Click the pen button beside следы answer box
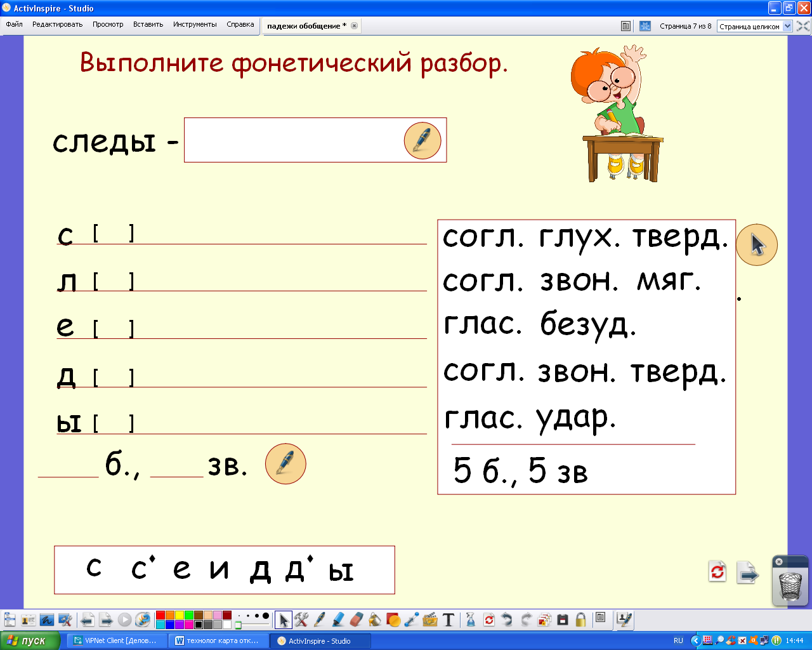Screen dimensions: 812x650 (x=422, y=140)
